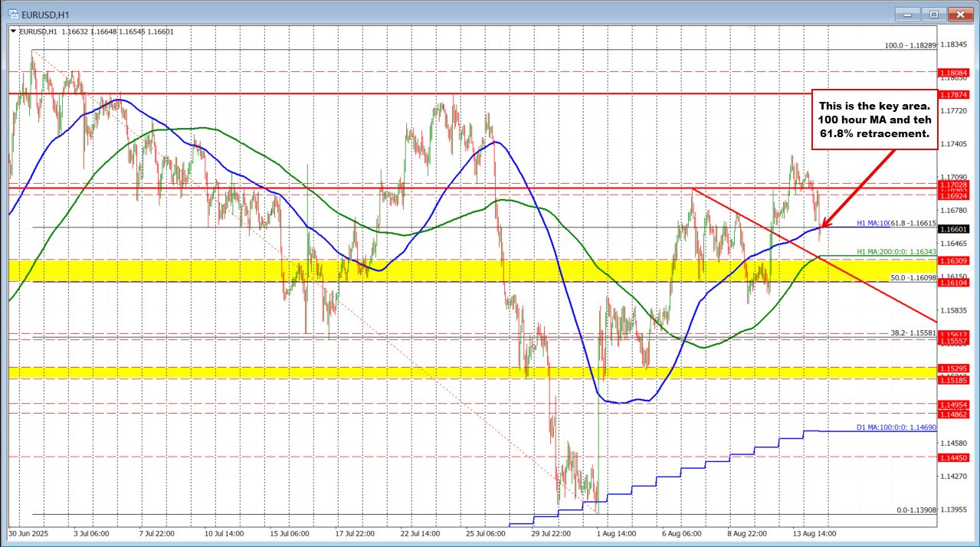Click the red 1.18084 price label
Screen dimensions: 980x547
953,73
